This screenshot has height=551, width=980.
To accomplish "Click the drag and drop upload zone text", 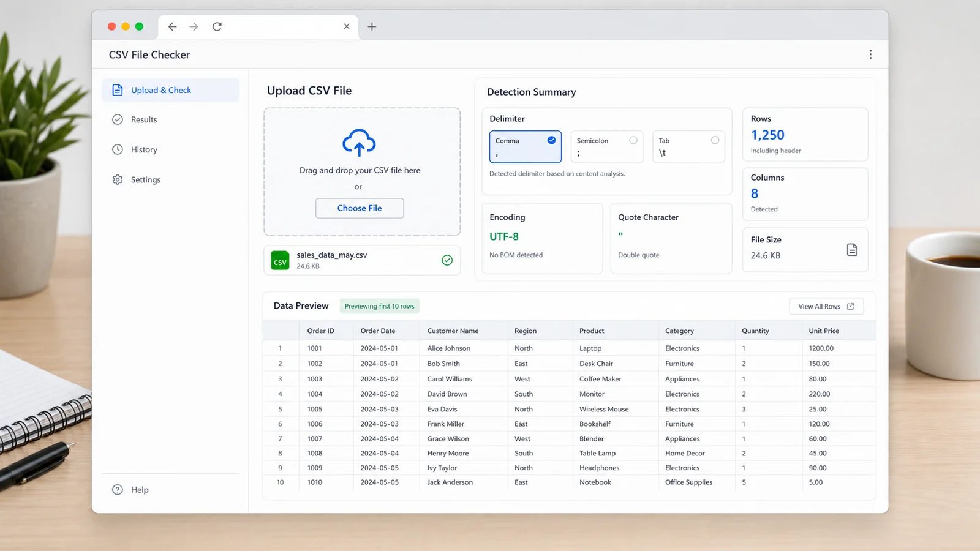I will click(360, 170).
